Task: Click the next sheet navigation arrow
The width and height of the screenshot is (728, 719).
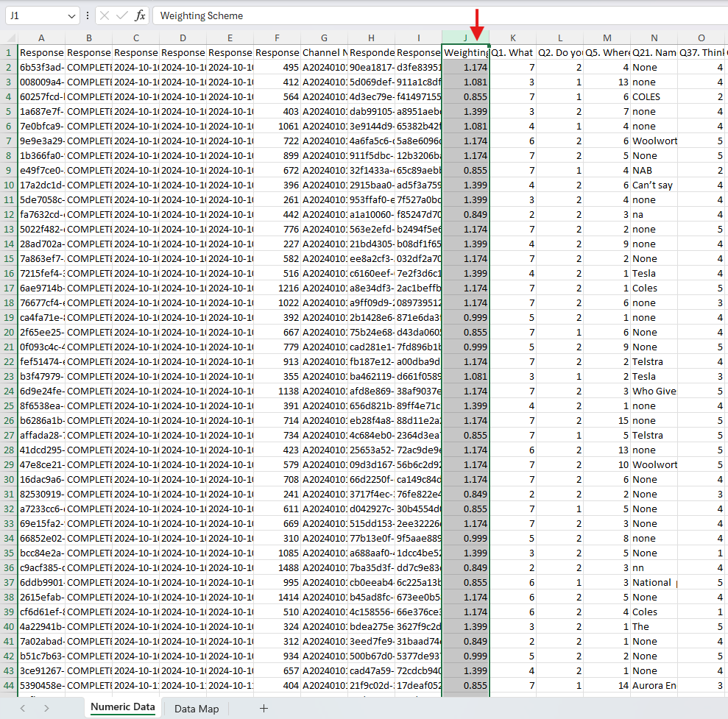Action: (46, 708)
